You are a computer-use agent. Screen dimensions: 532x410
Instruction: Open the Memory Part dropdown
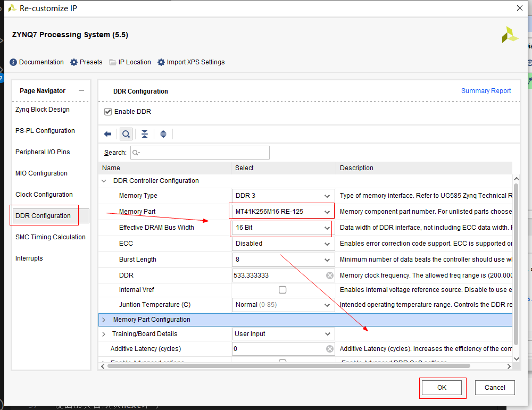coord(284,212)
